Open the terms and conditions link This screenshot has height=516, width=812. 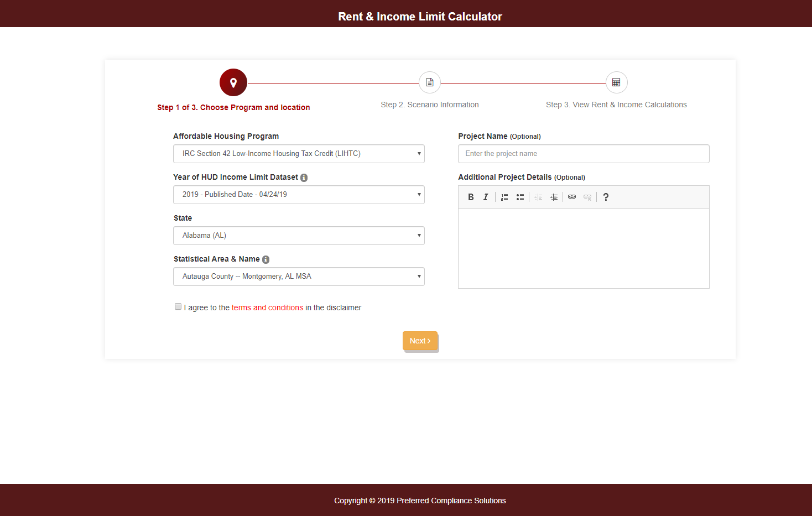[267, 307]
